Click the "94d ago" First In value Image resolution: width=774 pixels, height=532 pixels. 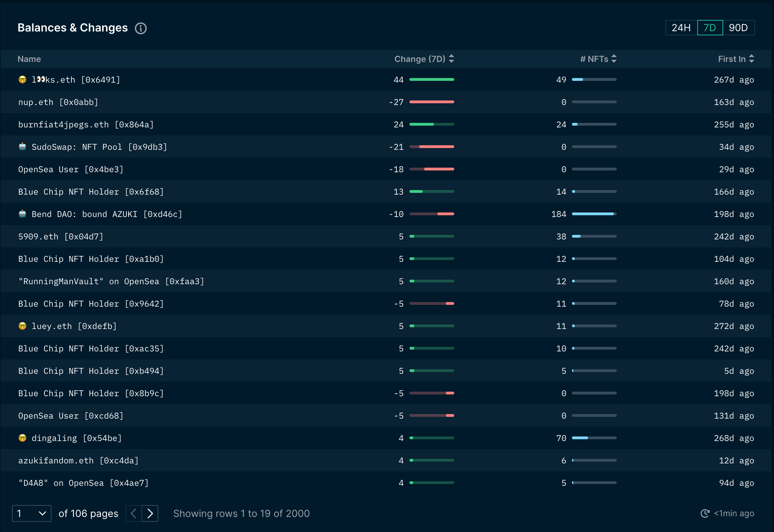(x=737, y=483)
